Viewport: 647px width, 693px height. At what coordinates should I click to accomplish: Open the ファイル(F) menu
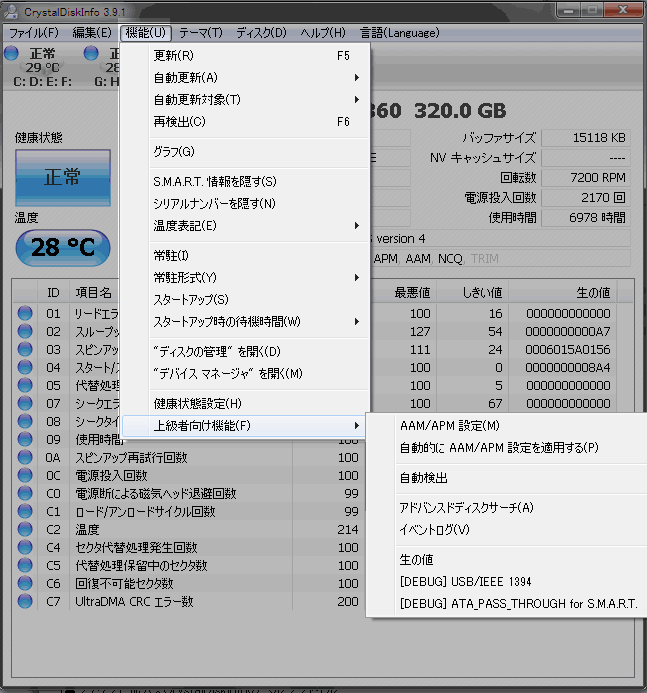pyautogui.click(x=34, y=33)
